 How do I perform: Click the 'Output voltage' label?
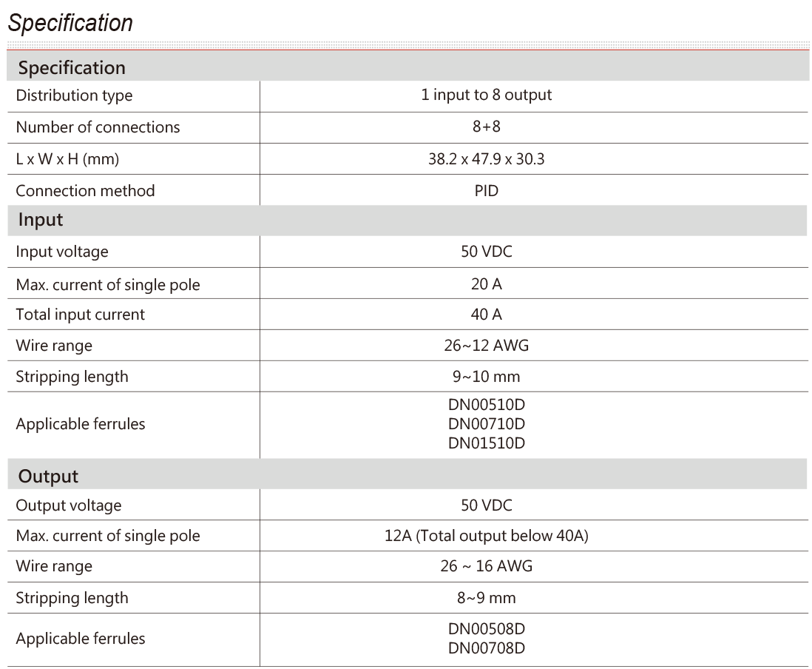coord(69,505)
